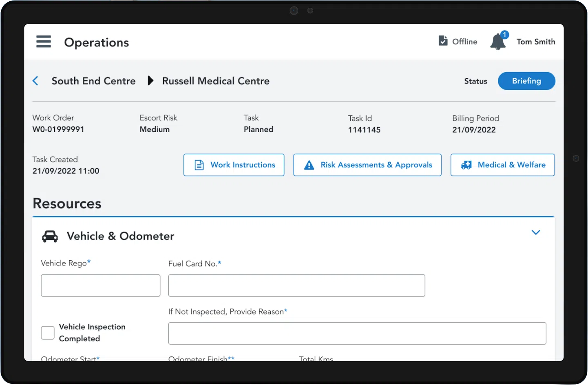The width and height of the screenshot is (588, 385).
Task: Click the Task Created timestamp 21/09/2022 11:00
Action: click(66, 171)
